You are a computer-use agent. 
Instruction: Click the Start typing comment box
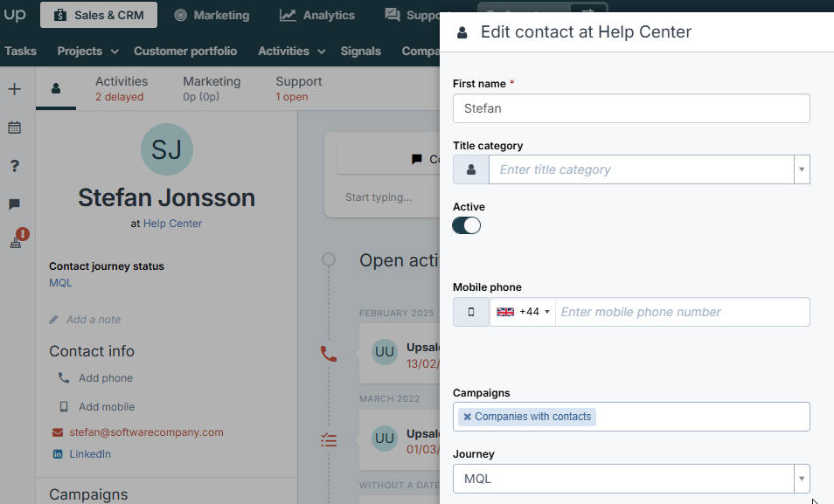(x=379, y=197)
